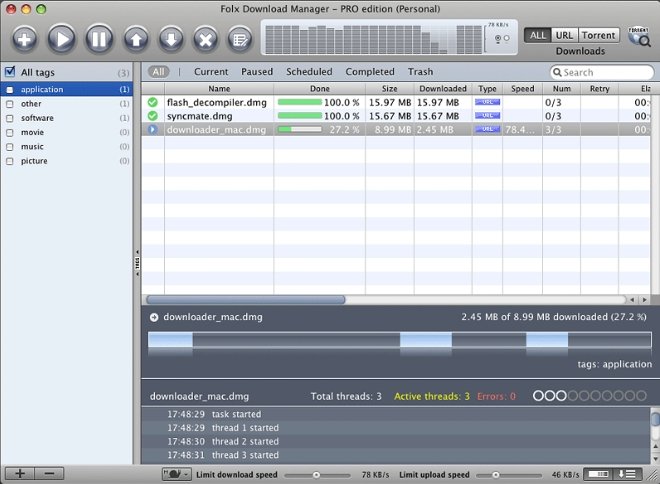Sort by Num column header
The height and width of the screenshot is (484, 660).
(x=562, y=89)
